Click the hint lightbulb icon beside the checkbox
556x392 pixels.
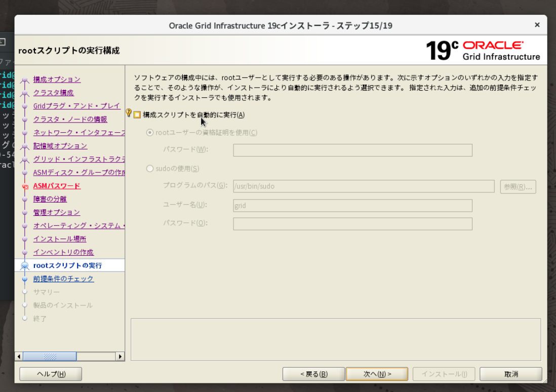(x=129, y=113)
